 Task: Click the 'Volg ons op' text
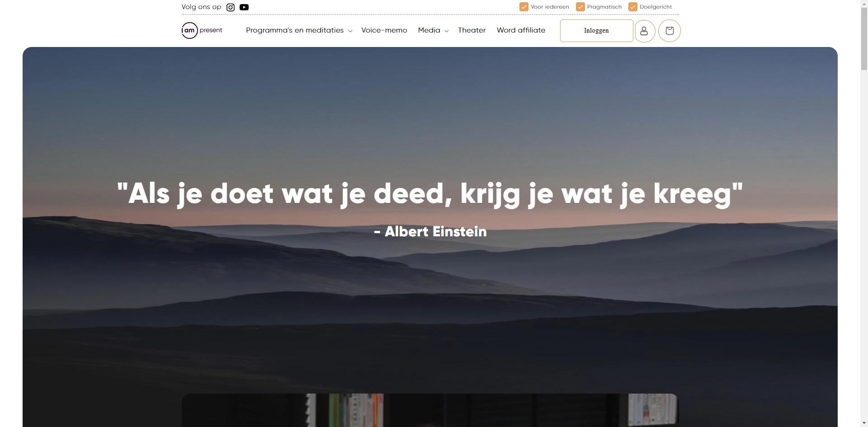201,7
